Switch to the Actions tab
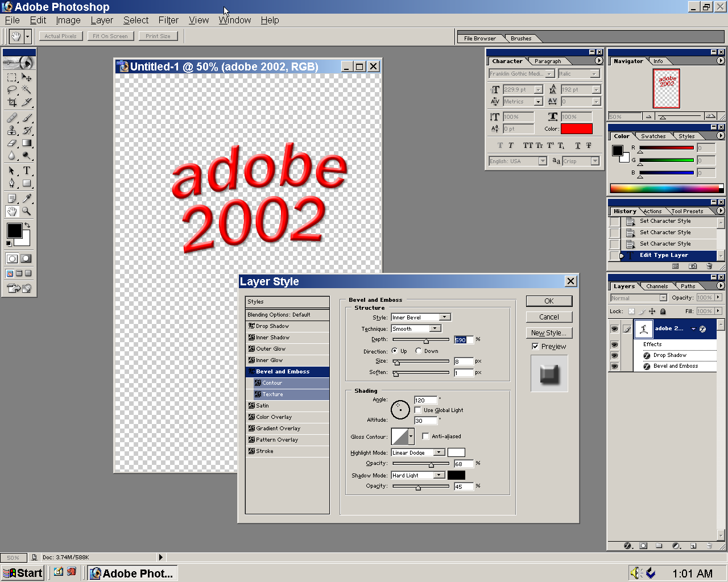Image resolution: width=728 pixels, height=582 pixels. (x=652, y=211)
